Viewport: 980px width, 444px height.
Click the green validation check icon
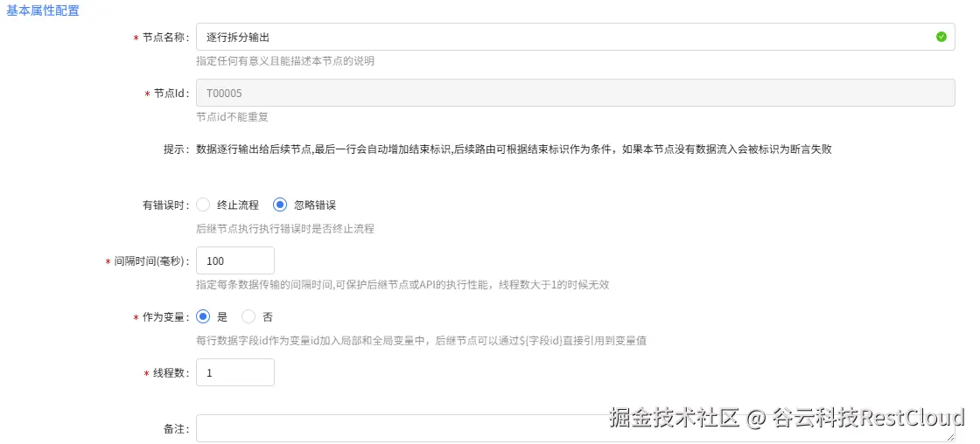941,37
